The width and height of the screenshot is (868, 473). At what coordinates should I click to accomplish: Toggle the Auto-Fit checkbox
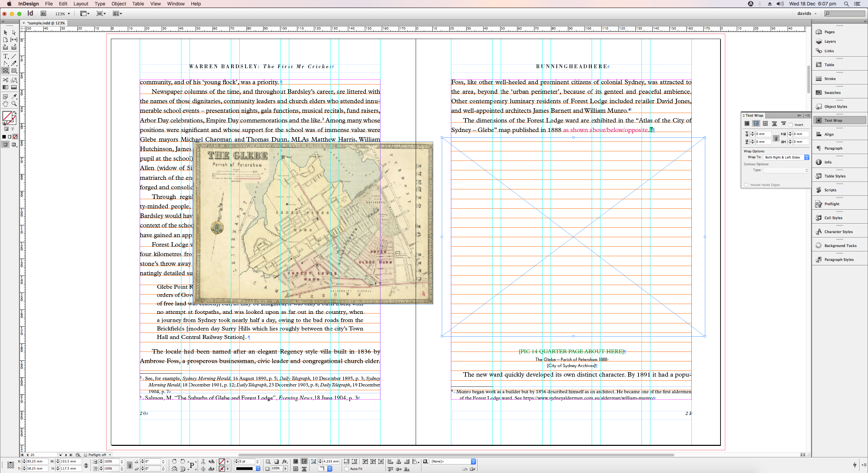(x=347, y=469)
